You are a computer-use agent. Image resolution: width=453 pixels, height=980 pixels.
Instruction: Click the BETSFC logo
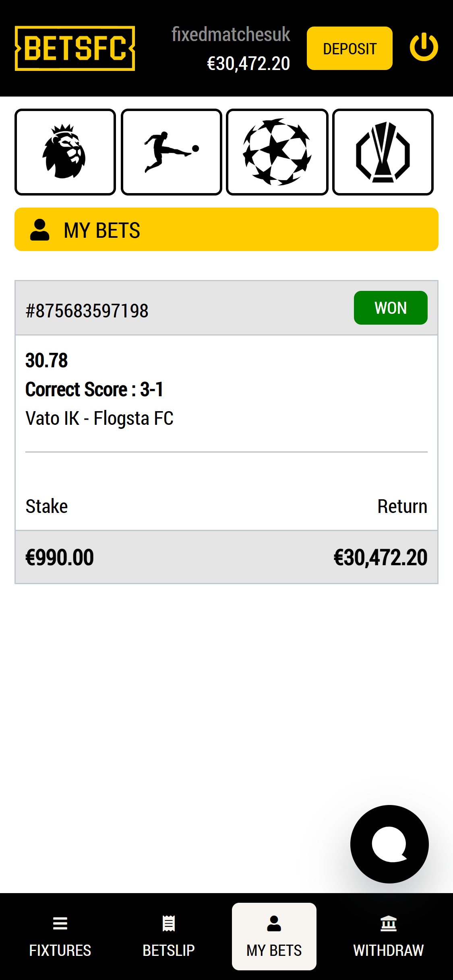click(x=75, y=48)
